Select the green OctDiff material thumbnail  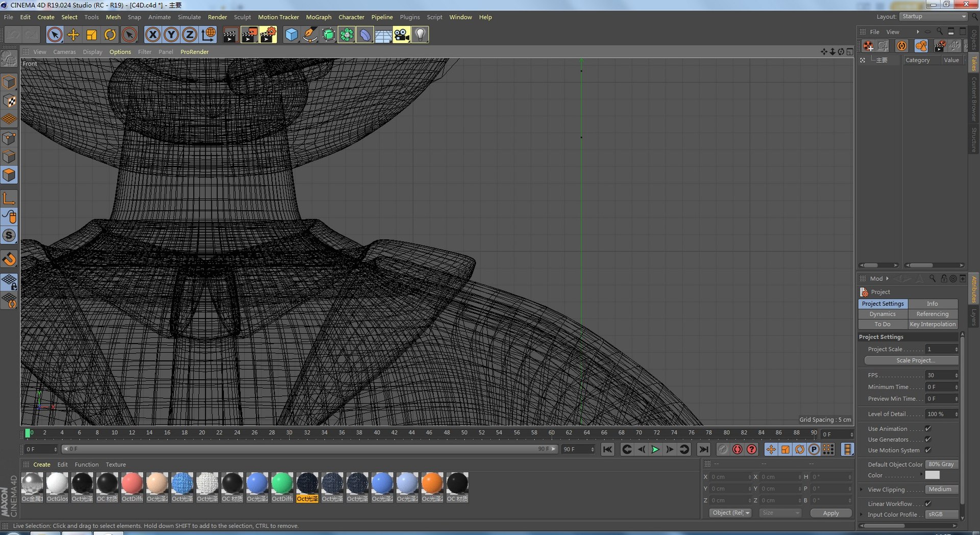point(282,484)
